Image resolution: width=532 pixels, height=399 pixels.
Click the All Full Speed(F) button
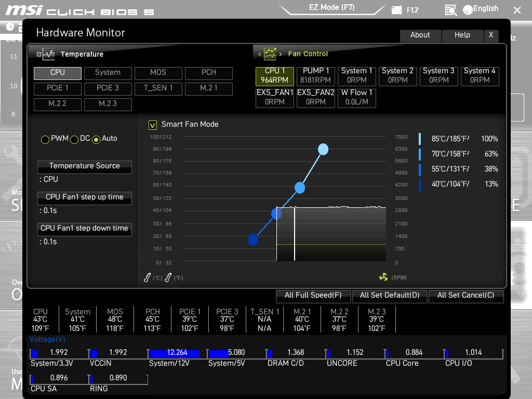(313, 296)
